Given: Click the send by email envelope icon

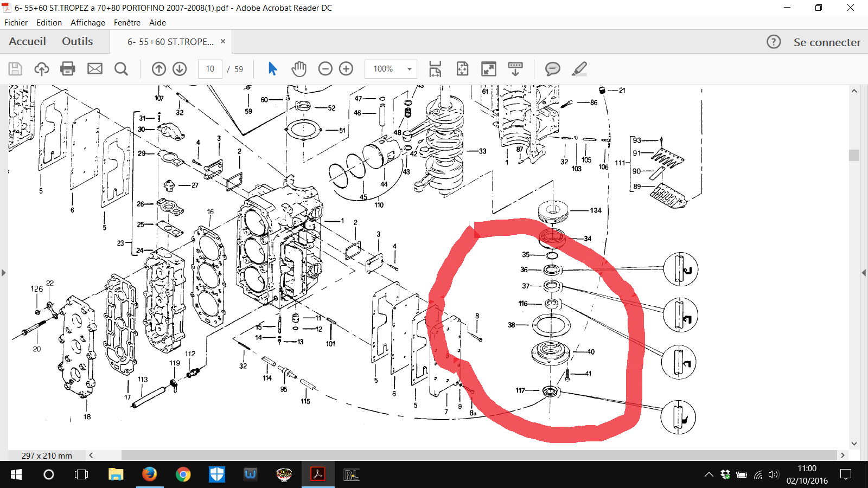Looking at the screenshot, I should coord(95,69).
